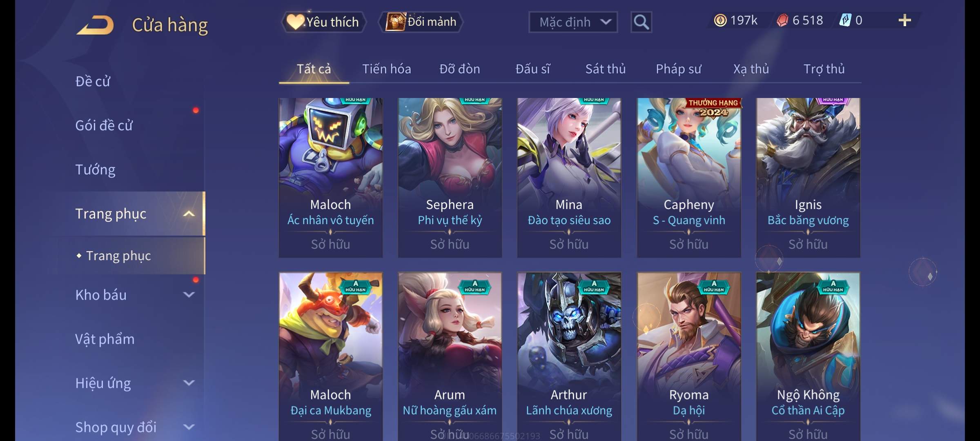Tap the red ruby currency icon
Viewport: 980px width, 441px height.
(782, 20)
